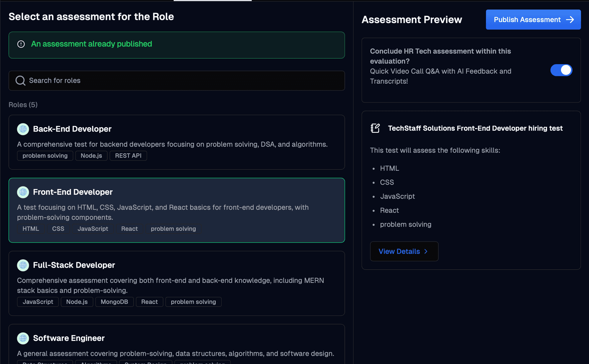
Task: Select the Full-Stack Developer role title
Action: pos(74,265)
